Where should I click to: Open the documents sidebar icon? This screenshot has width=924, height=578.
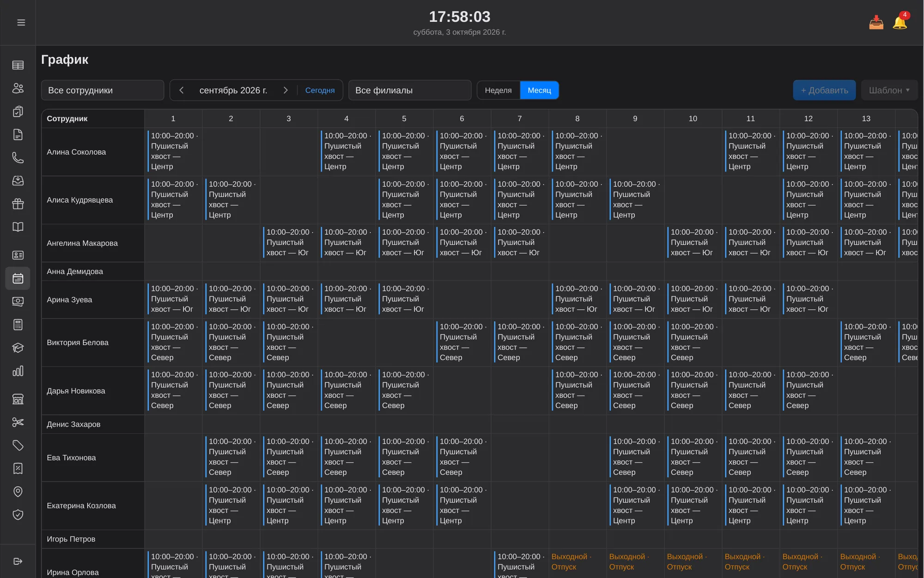point(18,135)
